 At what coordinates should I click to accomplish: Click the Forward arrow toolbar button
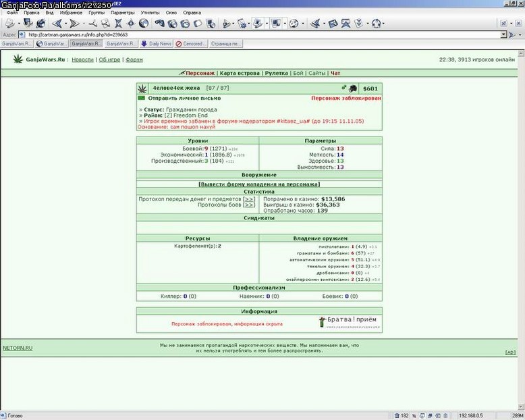[74, 24]
